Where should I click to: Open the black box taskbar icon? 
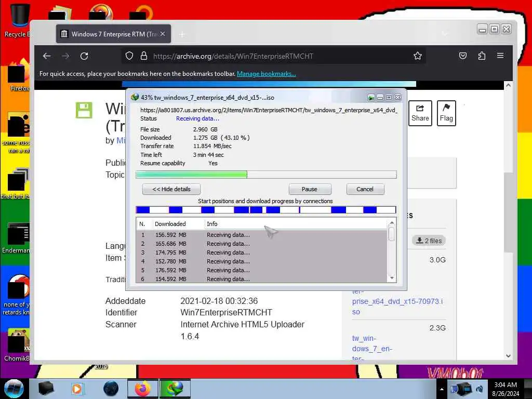pyautogui.click(x=46, y=389)
